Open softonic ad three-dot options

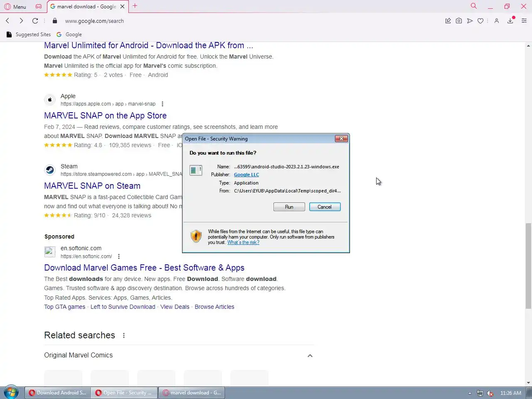119,256
